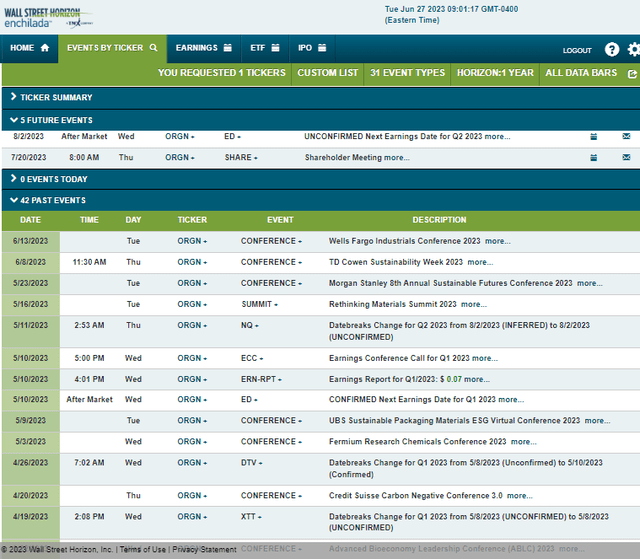Click more link for Wells Fargo Industrials Conference

point(498,241)
